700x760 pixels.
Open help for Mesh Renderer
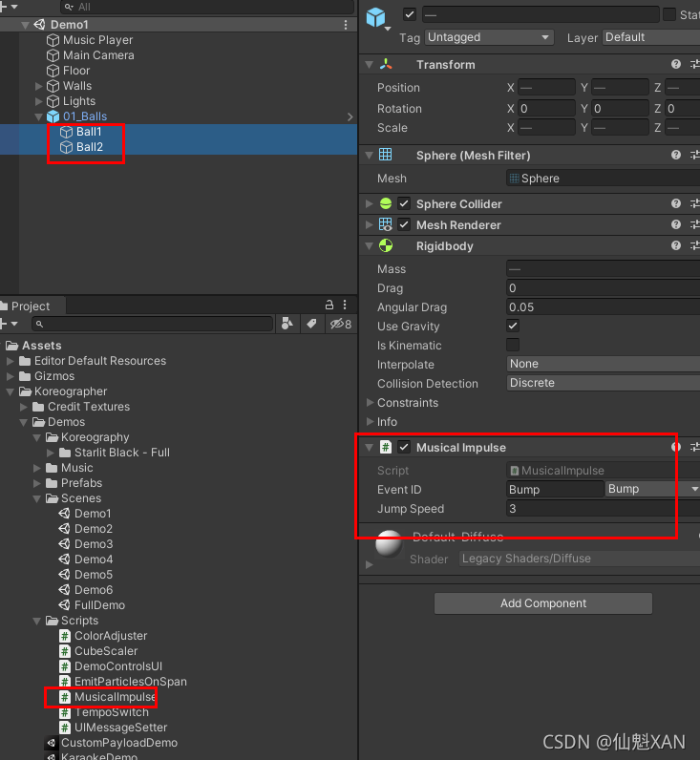(676, 224)
